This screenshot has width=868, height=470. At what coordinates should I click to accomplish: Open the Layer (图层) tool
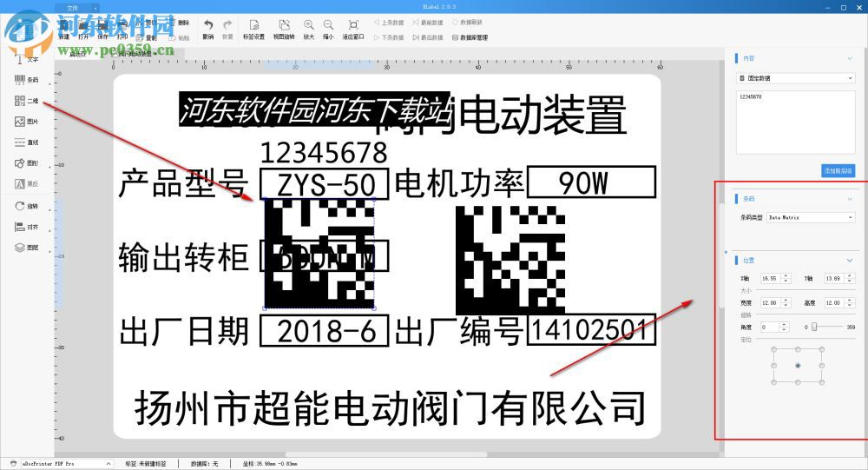click(26, 248)
